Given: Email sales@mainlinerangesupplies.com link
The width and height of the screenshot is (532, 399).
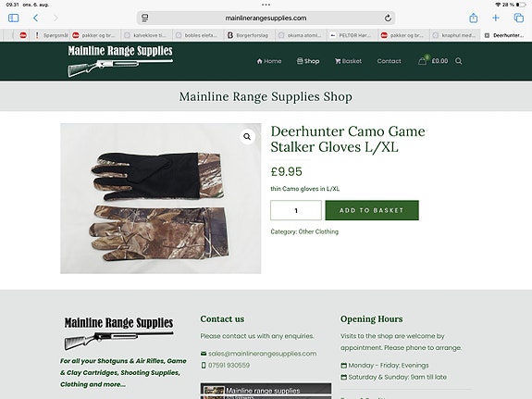Looking at the screenshot, I should (x=262, y=354).
